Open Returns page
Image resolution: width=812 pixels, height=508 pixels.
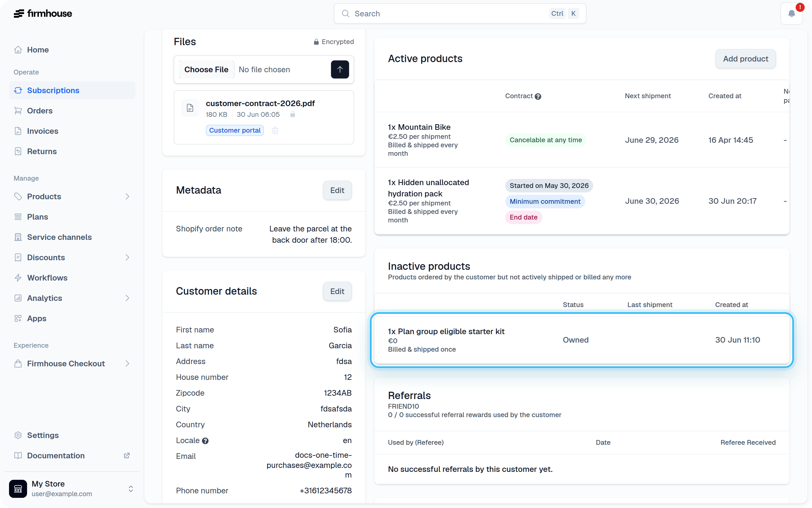[x=72, y=151]
